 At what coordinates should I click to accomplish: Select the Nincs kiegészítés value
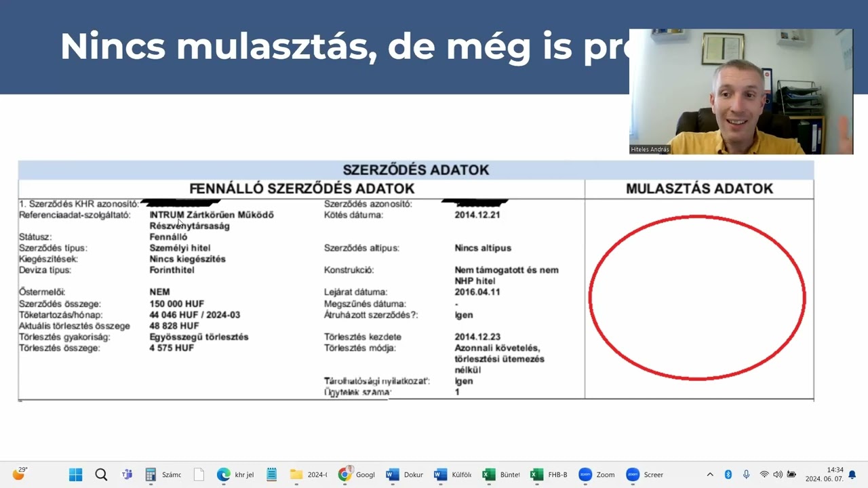pos(187,259)
